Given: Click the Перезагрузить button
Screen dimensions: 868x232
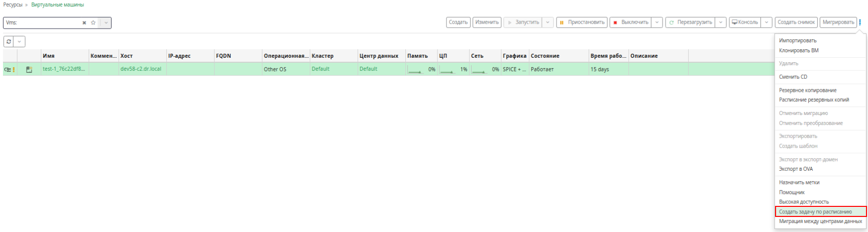Looking at the screenshot, I should (x=690, y=22).
